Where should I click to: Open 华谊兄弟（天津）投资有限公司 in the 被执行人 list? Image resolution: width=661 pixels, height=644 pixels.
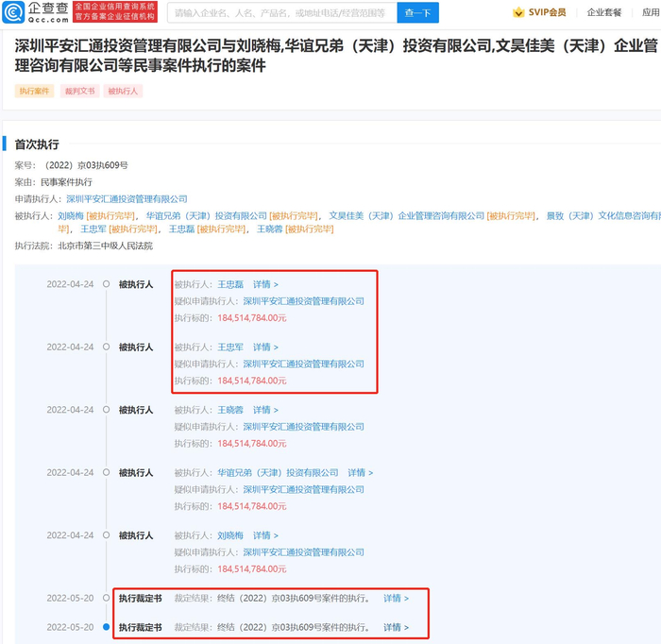pos(206,216)
